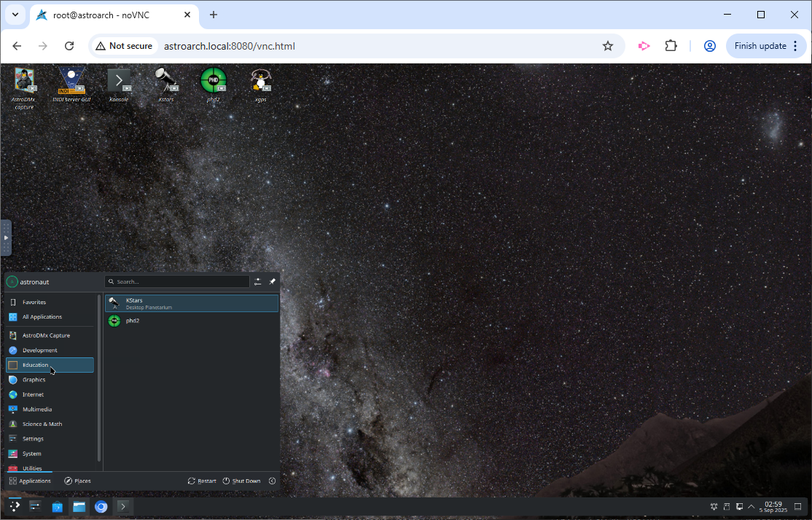Click the Finish update button

766,45
